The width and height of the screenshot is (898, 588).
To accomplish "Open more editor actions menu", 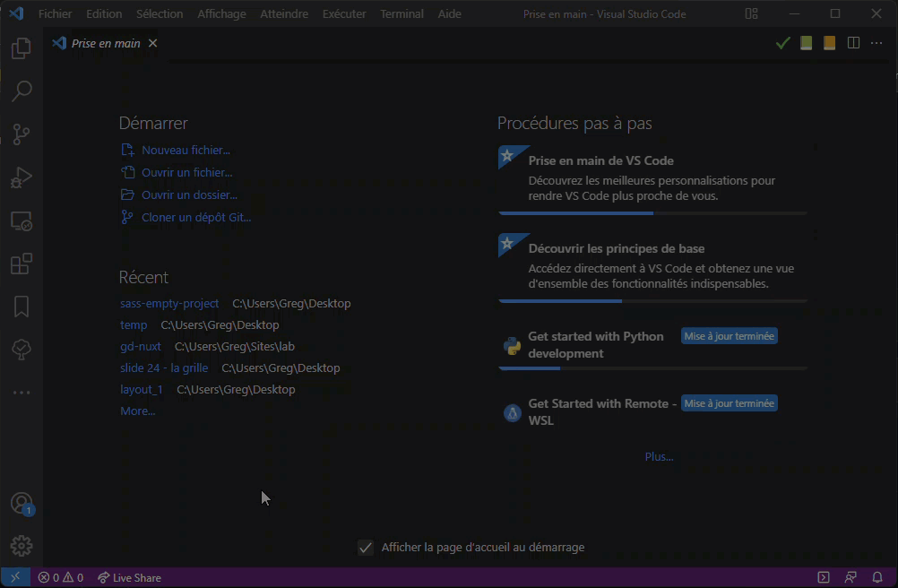I will click(876, 43).
